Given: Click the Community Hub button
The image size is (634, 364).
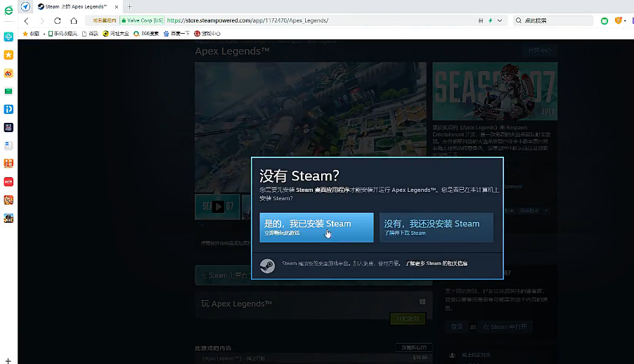Looking at the screenshot, I should 540,51.
